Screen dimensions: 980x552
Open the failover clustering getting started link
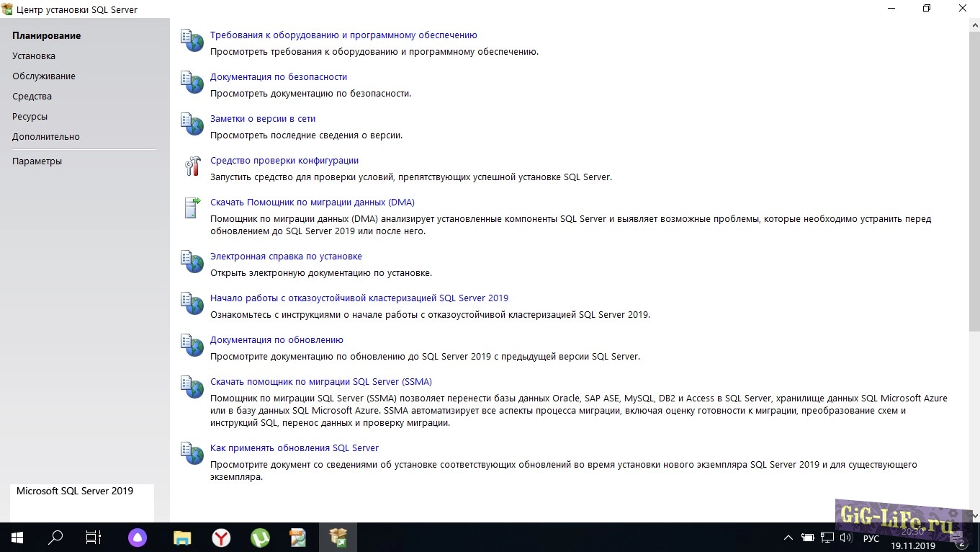(359, 298)
